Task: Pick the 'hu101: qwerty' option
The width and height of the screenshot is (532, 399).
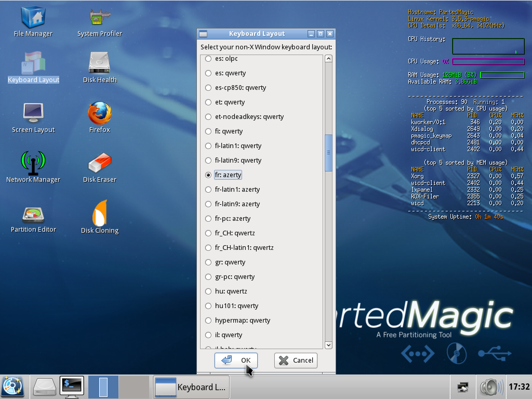Action: coord(232,306)
